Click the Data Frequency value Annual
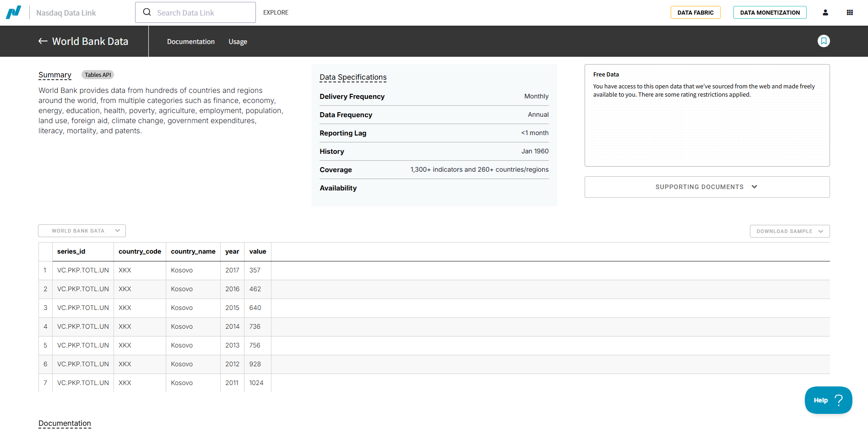The image size is (868, 429). (x=538, y=114)
